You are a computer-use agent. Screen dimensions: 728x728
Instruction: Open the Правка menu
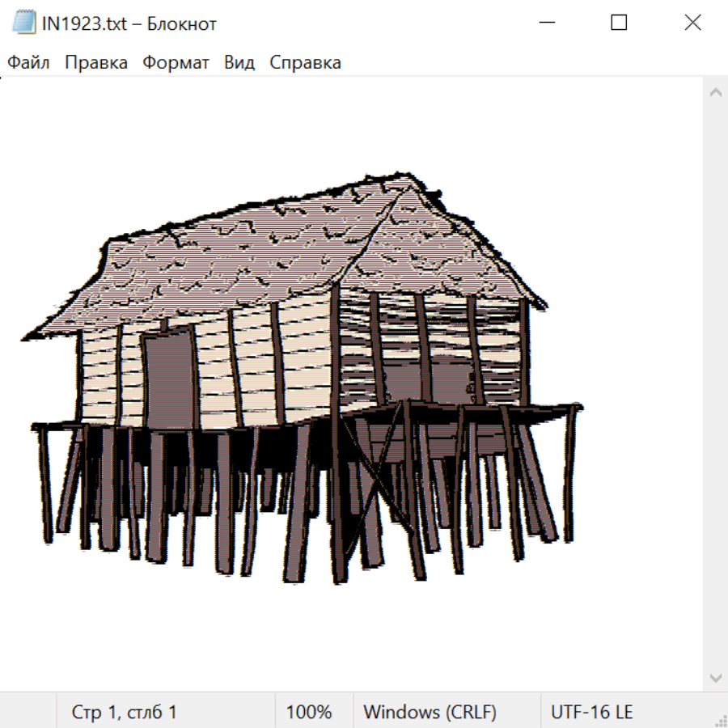point(96,63)
